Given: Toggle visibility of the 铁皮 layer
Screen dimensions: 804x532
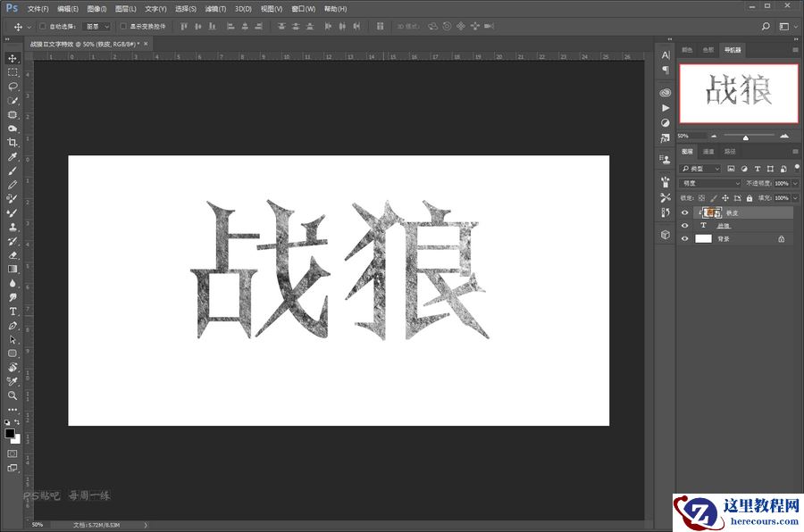Looking at the screenshot, I should 684,212.
